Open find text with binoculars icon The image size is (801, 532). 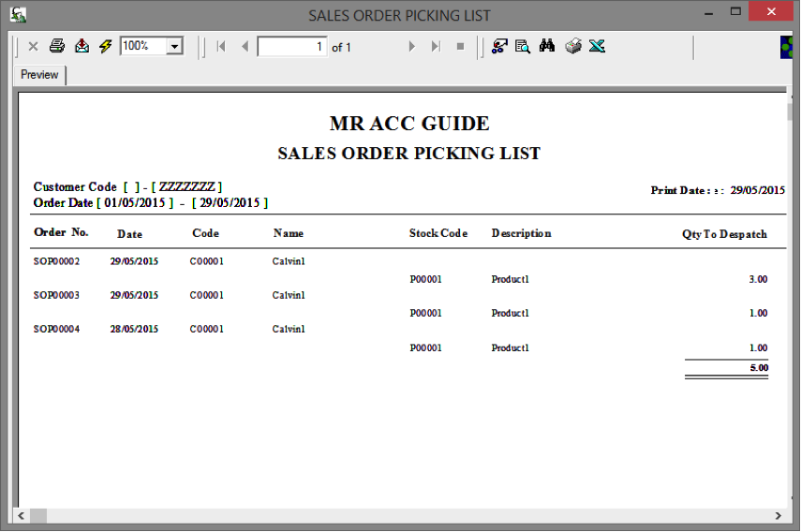click(547, 46)
